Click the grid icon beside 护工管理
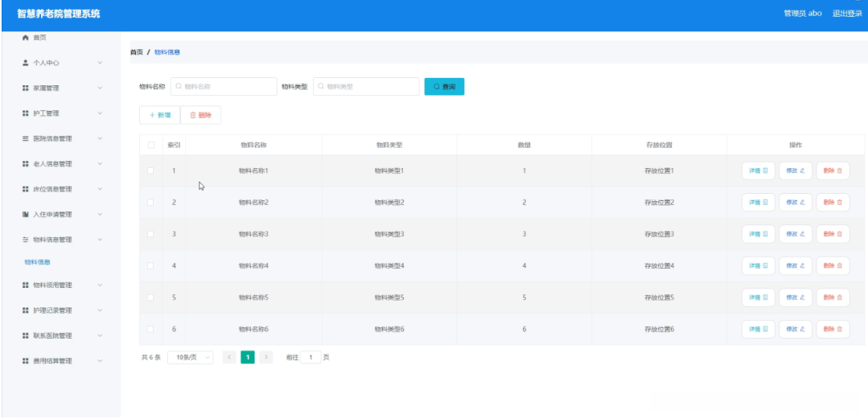Screen dimensions: 868x419 [x=25, y=113]
